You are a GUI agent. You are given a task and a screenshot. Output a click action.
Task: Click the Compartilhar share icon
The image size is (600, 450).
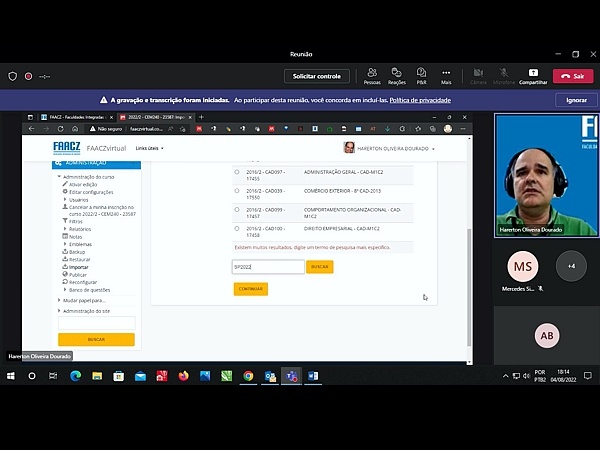[533, 73]
